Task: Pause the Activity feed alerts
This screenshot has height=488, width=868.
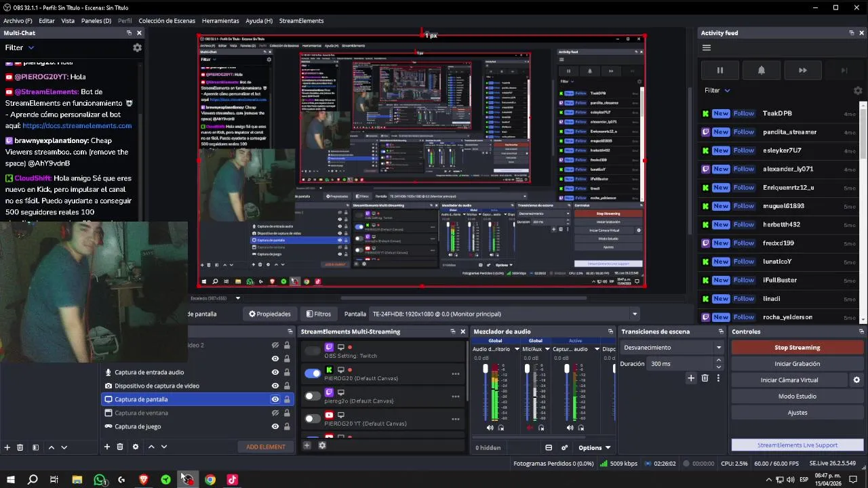Action: [x=719, y=70]
